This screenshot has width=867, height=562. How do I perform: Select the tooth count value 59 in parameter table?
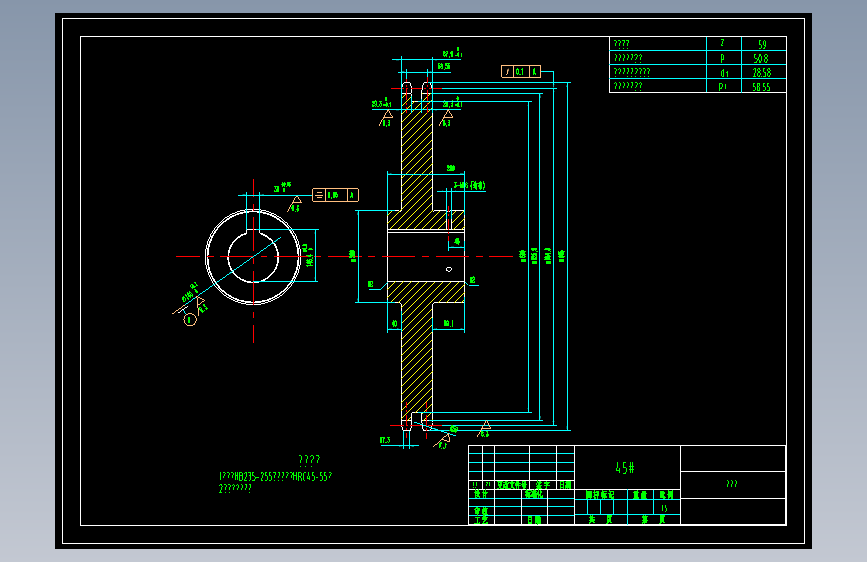[762, 44]
